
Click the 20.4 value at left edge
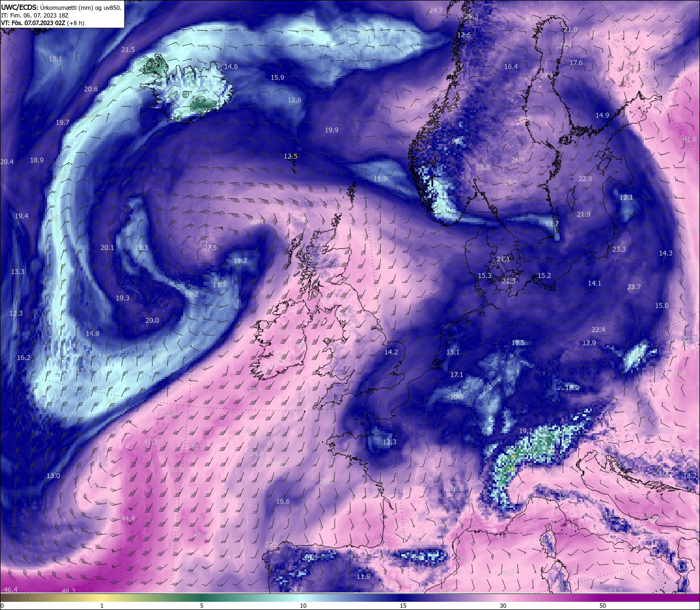pyautogui.click(x=7, y=162)
